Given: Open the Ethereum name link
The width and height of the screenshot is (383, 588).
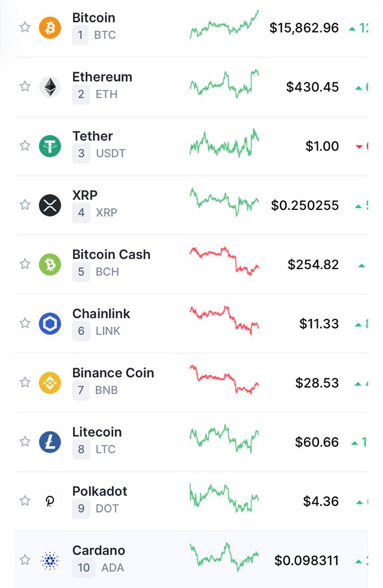Looking at the screenshot, I should point(102,77).
